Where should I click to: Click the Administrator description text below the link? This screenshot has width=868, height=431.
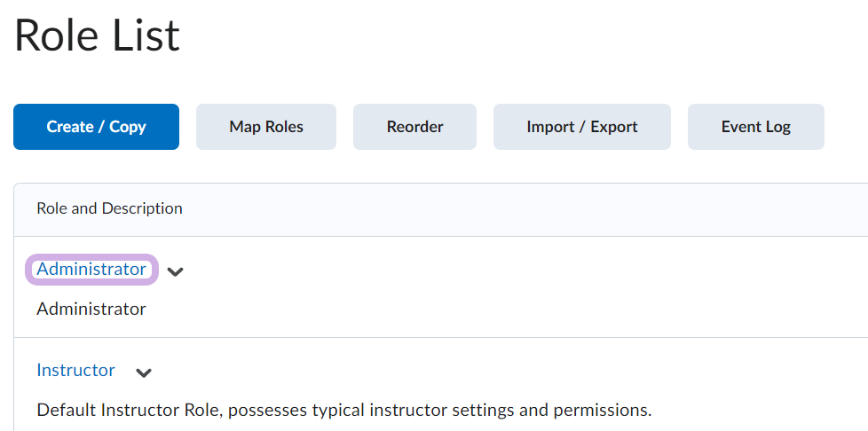point(91,309)
